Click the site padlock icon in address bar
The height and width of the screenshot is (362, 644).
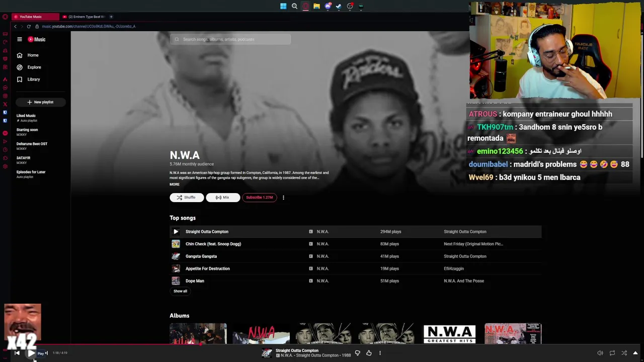[x=37, y=26]
